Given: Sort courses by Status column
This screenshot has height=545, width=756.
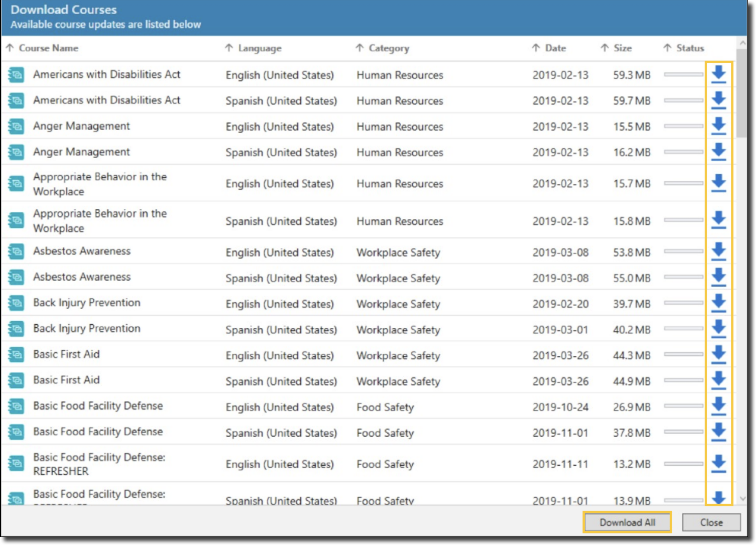Looking at the screenshot, I should click(x=689, y=48).
